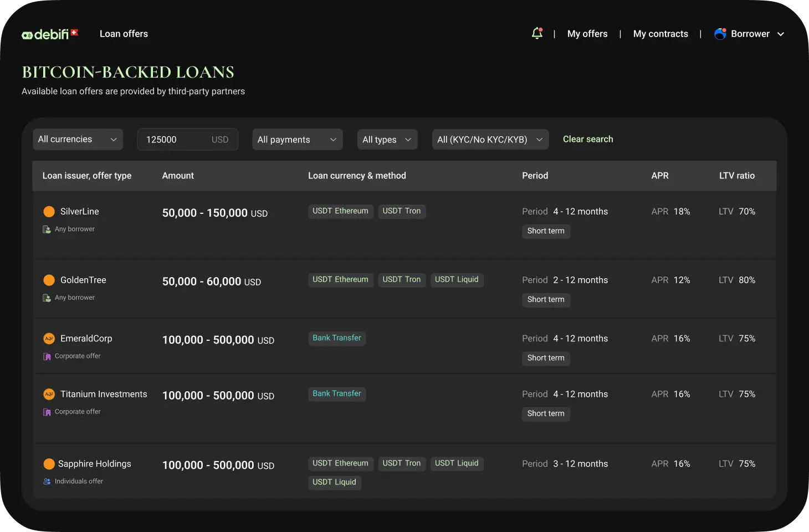
Task: Select GoldenTree's USDT Liquid tag
Action: (x=457, y=280)
